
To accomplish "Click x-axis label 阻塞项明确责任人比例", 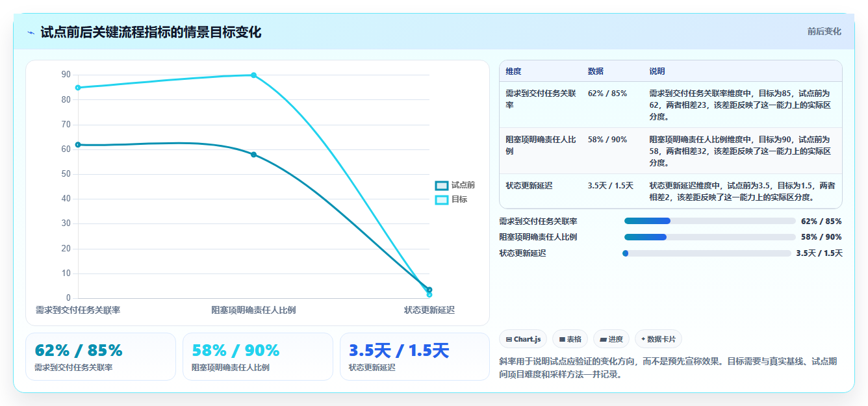I will pyautogui.click(x=253, y=310).
